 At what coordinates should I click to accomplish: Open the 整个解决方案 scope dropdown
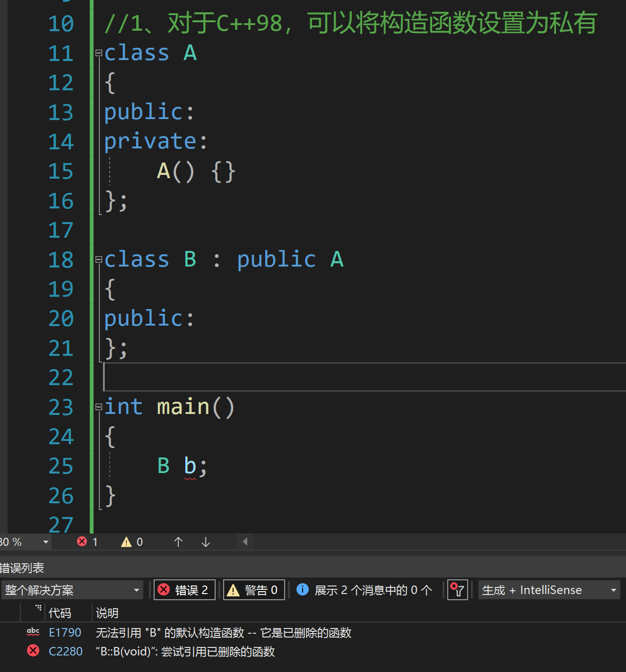pyautogui.click(x=72, y=590)
